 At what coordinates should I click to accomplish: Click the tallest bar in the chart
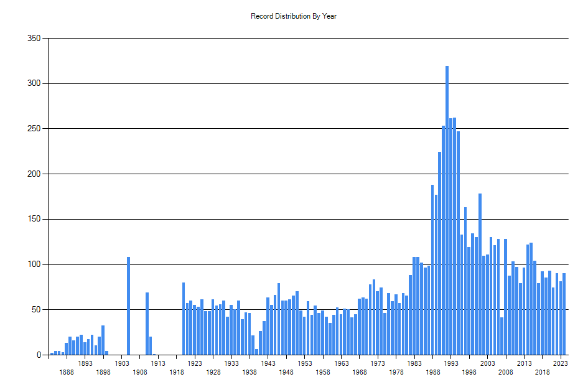447,210
